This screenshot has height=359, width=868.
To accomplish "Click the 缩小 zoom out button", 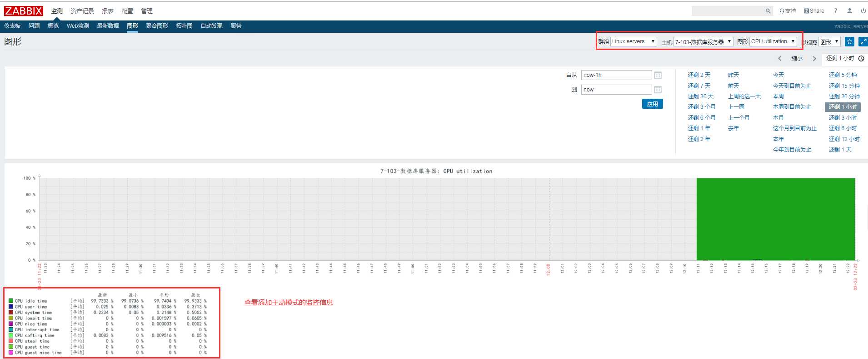I will click(x=797, y=58).
